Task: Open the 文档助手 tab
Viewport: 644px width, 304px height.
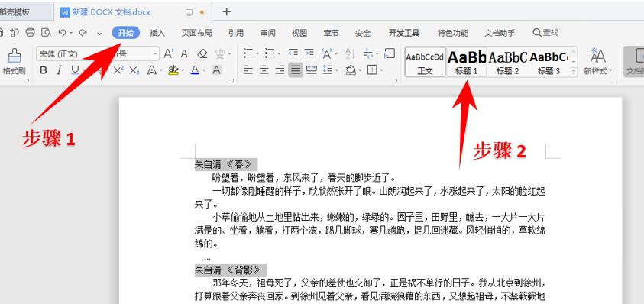Action: coord(500,33)
